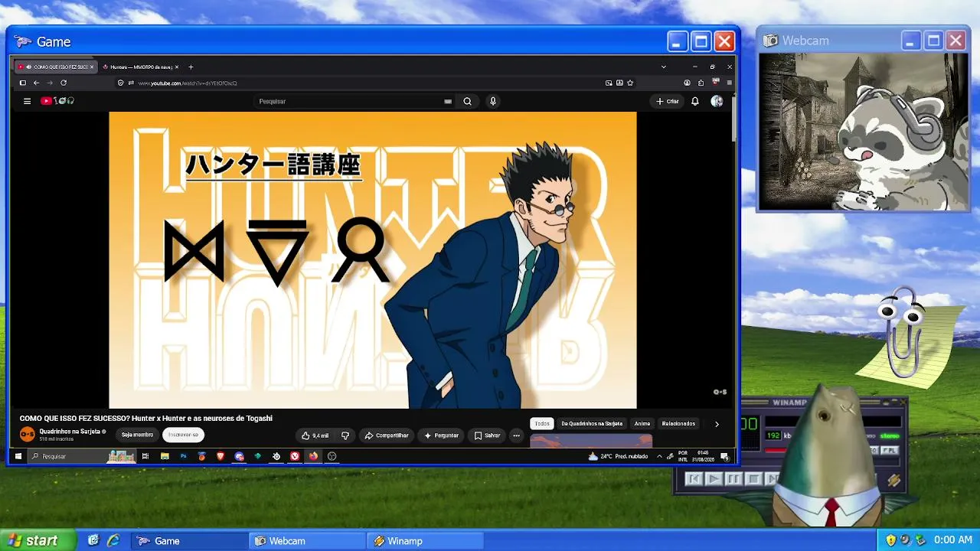Switch to the 'COMO QUE ISSO FEZ SUCESSO' tab
Viewport: 980px width, 551px height.
[x=55, y=67]
